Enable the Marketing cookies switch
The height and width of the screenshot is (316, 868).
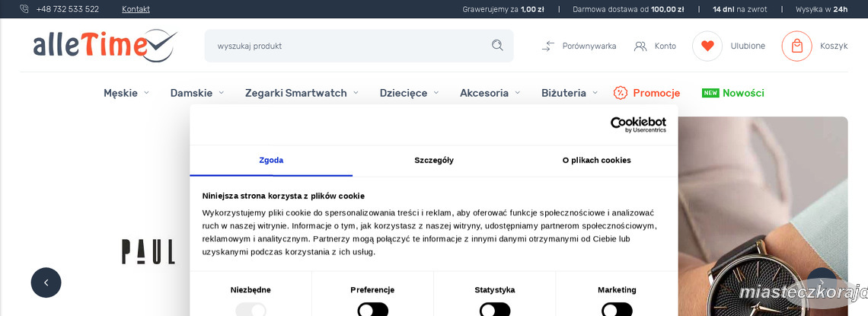coord(617,309)
